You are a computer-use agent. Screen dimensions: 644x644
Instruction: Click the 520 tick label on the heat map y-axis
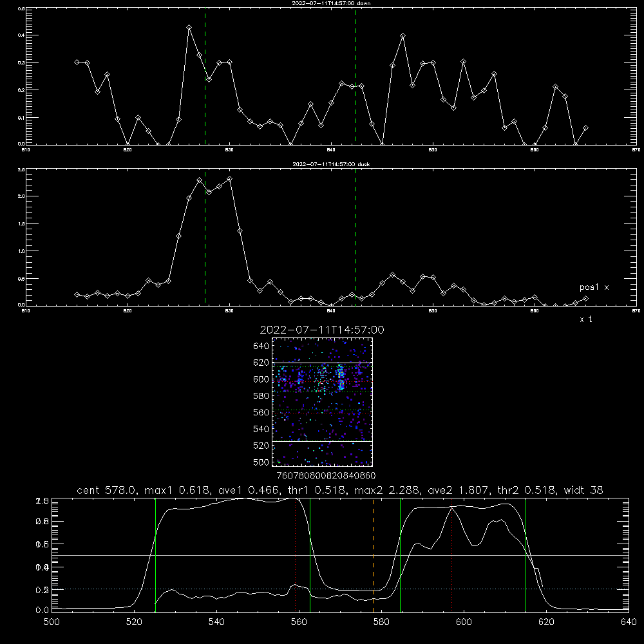click(x=261, y=446)
